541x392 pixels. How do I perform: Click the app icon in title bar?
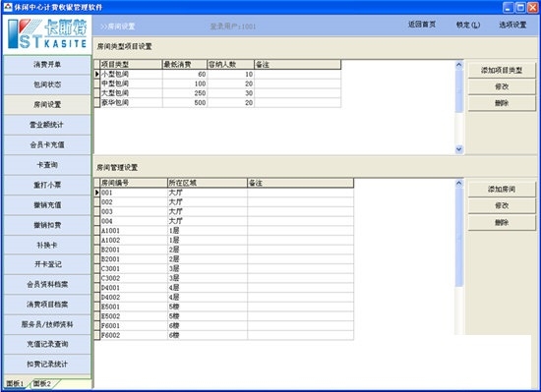point(7,7)
